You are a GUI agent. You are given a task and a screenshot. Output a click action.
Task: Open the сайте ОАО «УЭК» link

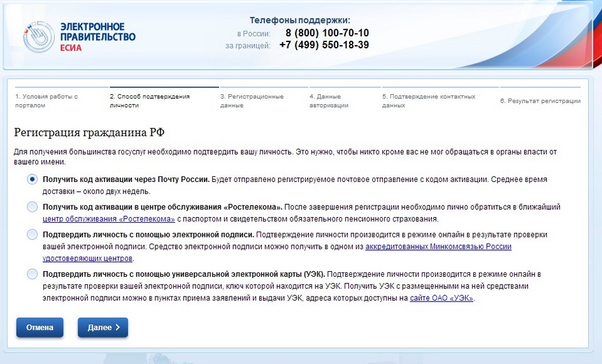pos(441,298)
